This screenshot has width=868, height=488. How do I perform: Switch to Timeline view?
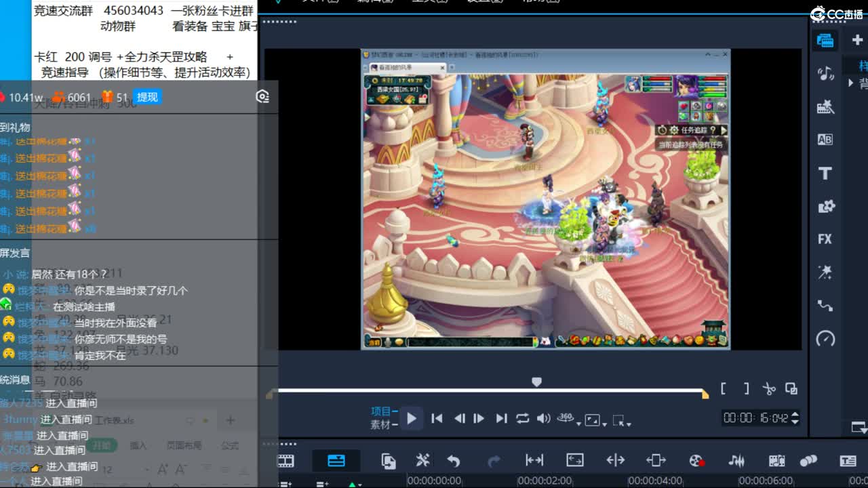[336, 461]
